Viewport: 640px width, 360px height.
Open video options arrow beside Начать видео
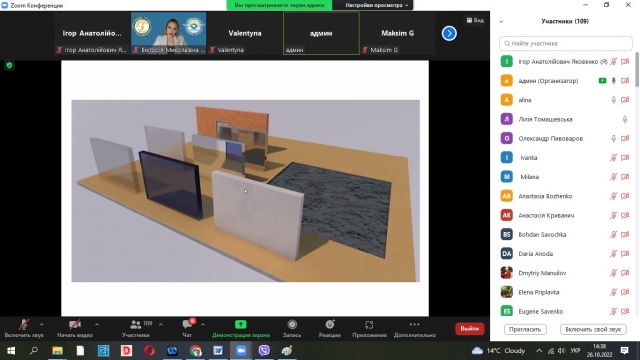click(97, 324)
